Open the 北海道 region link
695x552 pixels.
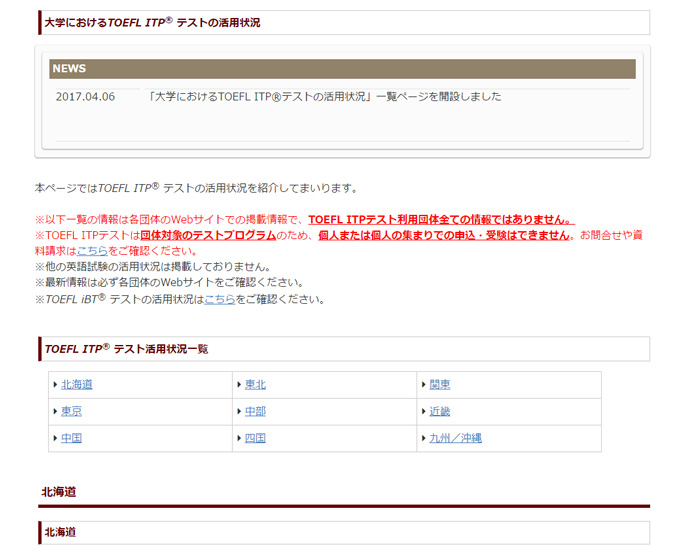coord(77,384)
